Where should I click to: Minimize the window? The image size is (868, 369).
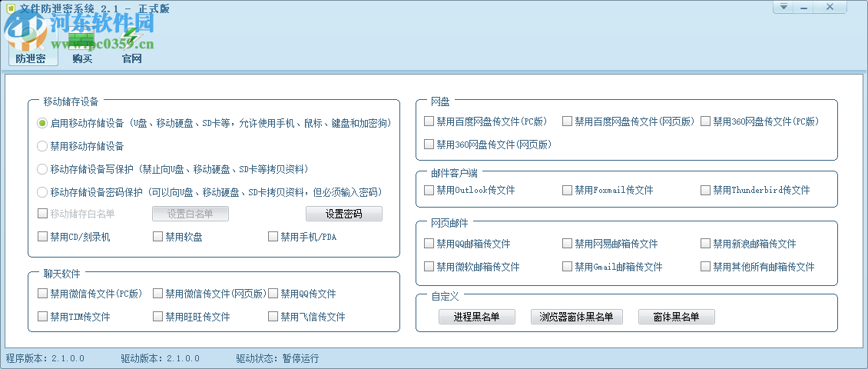coord(803,7)
